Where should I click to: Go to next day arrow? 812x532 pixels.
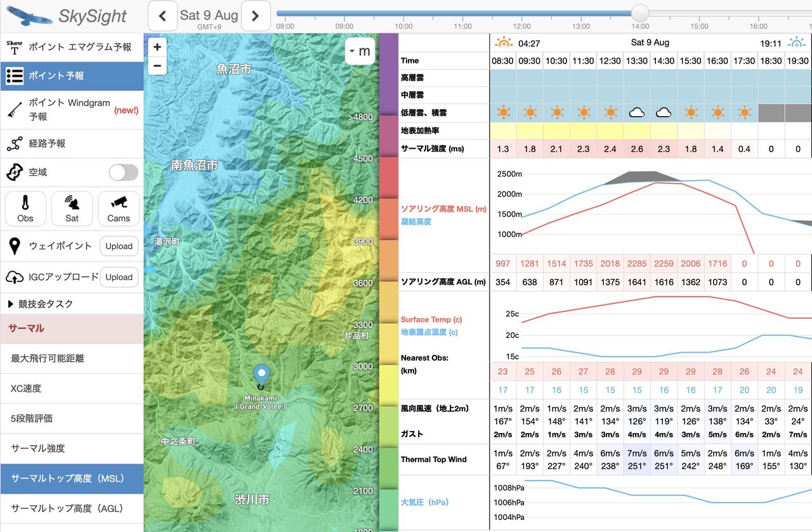pyautogui.click(x=256, y=16)
